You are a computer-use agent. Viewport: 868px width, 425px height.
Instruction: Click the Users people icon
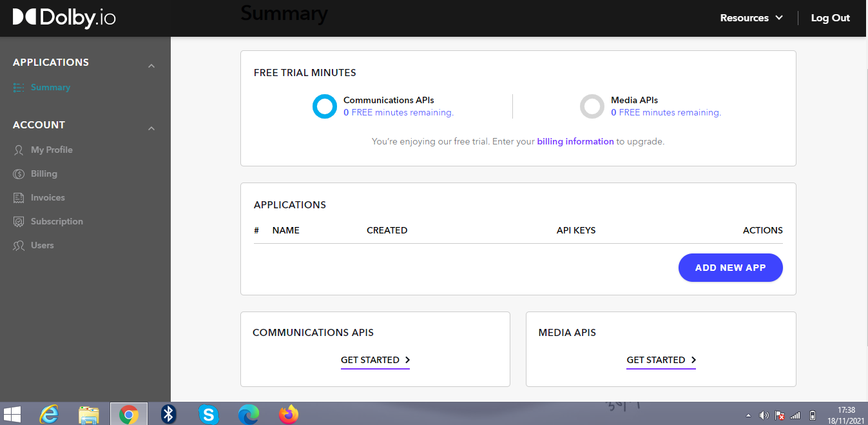click(x=19, y=245)
